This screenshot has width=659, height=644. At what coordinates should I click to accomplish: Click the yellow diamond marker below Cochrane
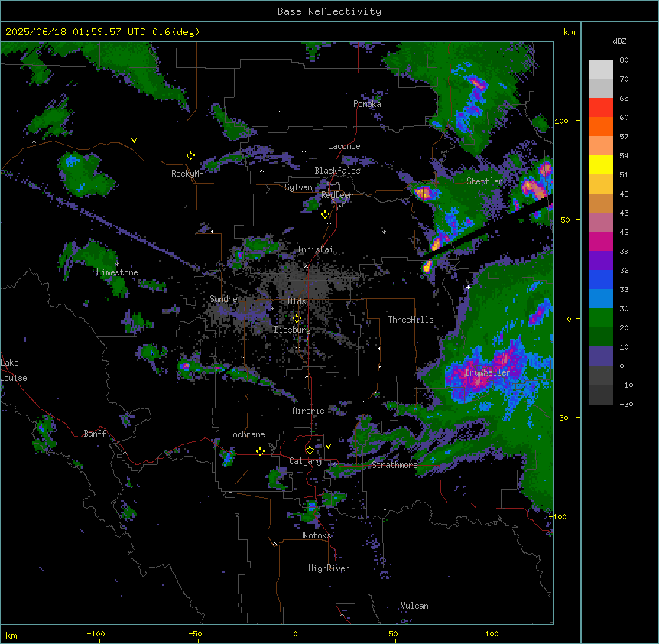pos(260,451)
